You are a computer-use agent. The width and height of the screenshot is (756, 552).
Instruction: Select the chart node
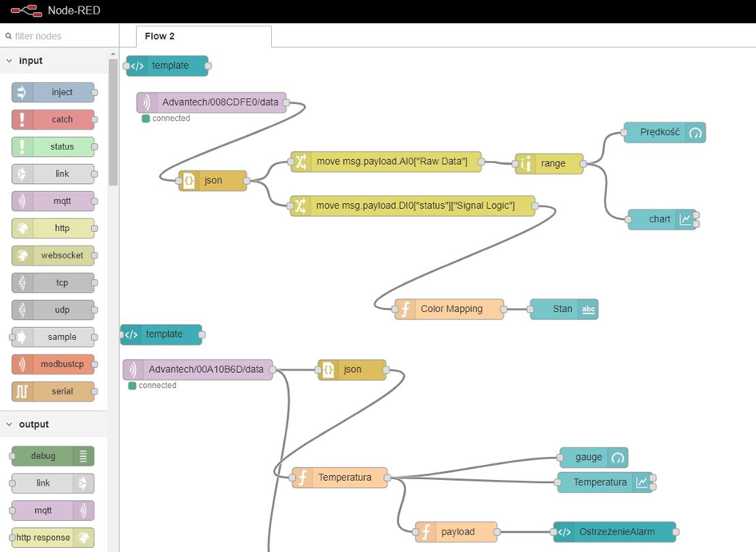(662, 219)
